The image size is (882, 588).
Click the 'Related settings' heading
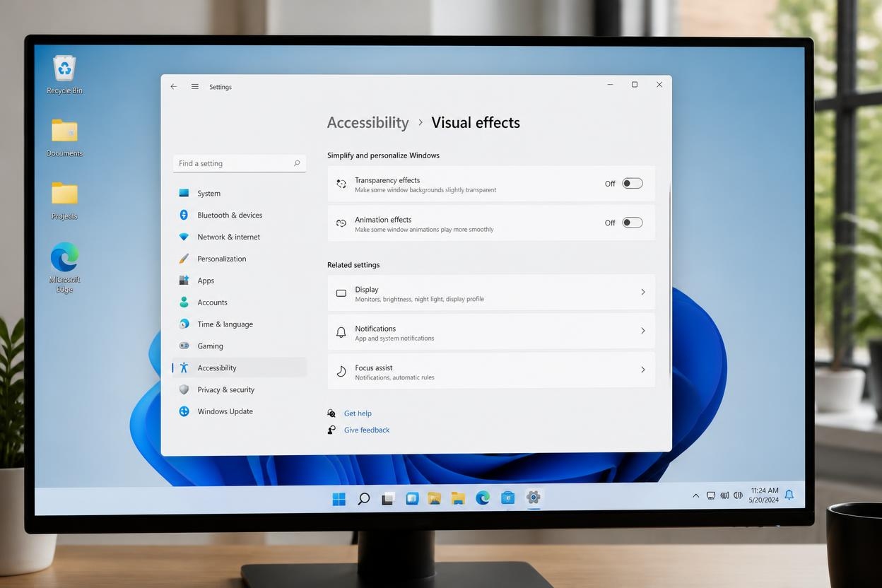[353, 265]
